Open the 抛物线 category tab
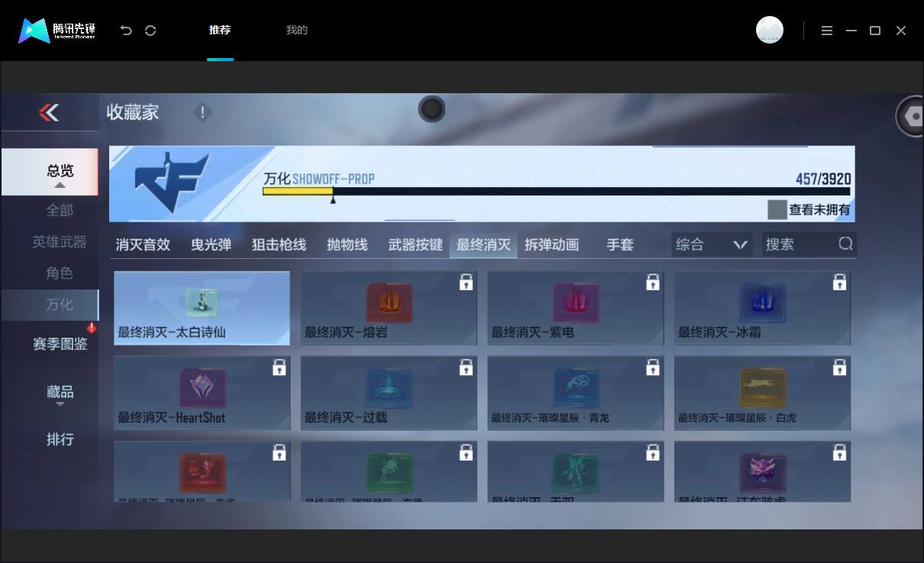 347,244
